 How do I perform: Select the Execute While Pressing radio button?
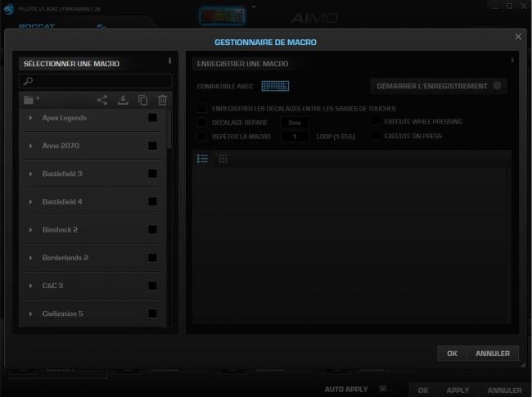375,122
